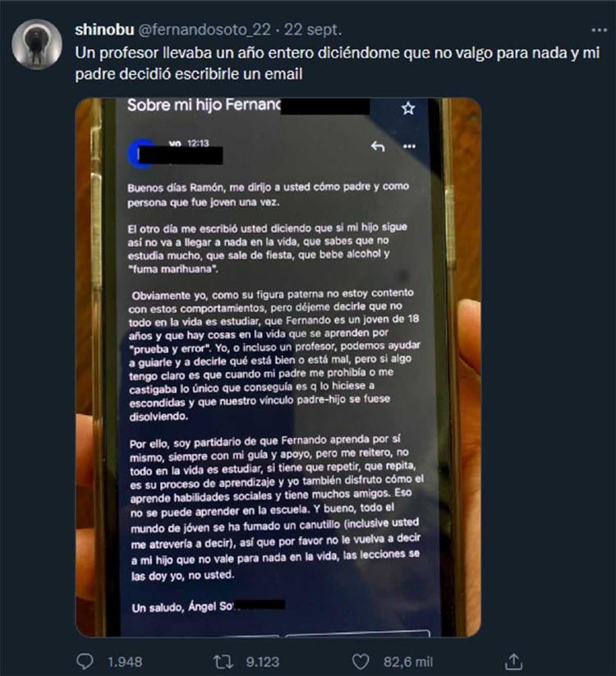Click the 22 sept. timestamp

tap(313, 30)
